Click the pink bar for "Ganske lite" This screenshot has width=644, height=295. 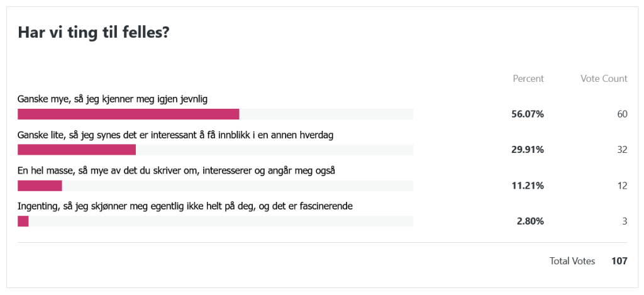click(x=77, y=150)
